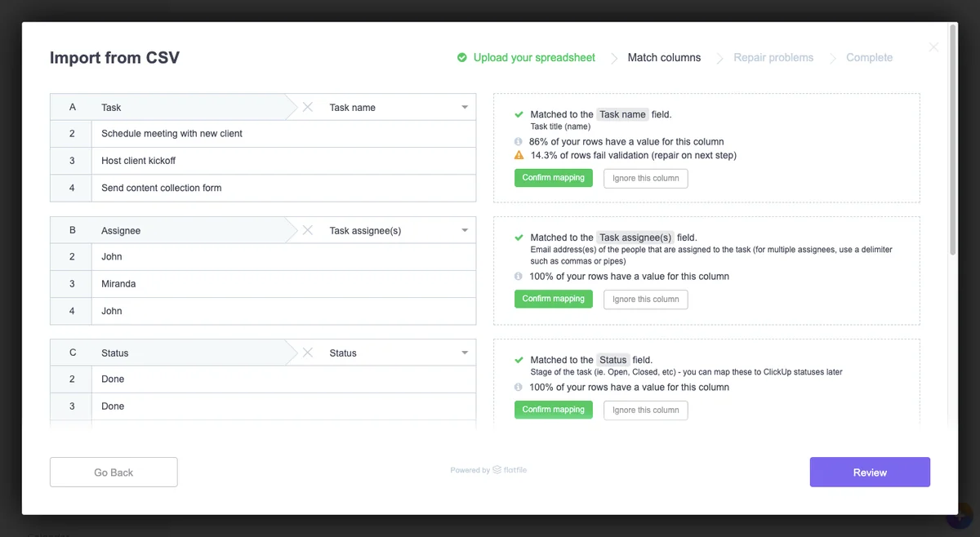Click the Powered by flatfile link
This screenshot has height=537, width=980.
click(488, 469)
